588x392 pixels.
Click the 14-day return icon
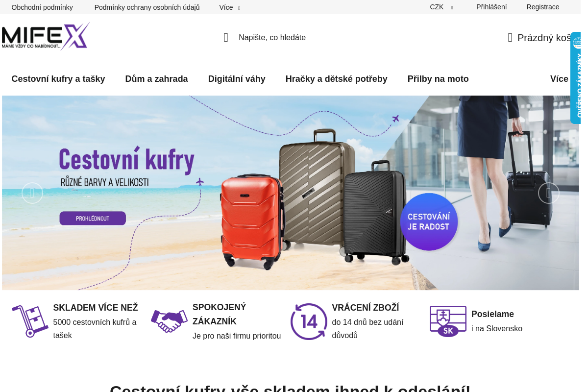coord(309,321)
